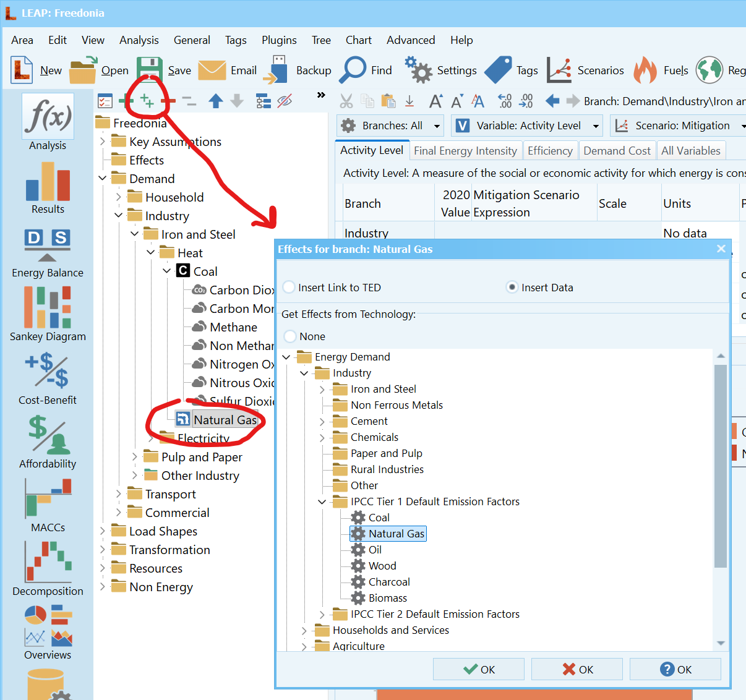746x700 pixels.
Task: Open the Decomposition view icon
Action: click(x=48, y=562)
